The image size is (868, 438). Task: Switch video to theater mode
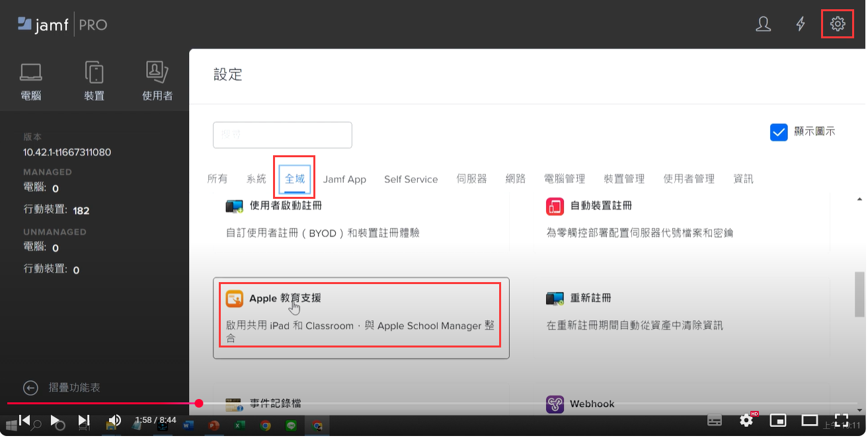click(810, 420)
